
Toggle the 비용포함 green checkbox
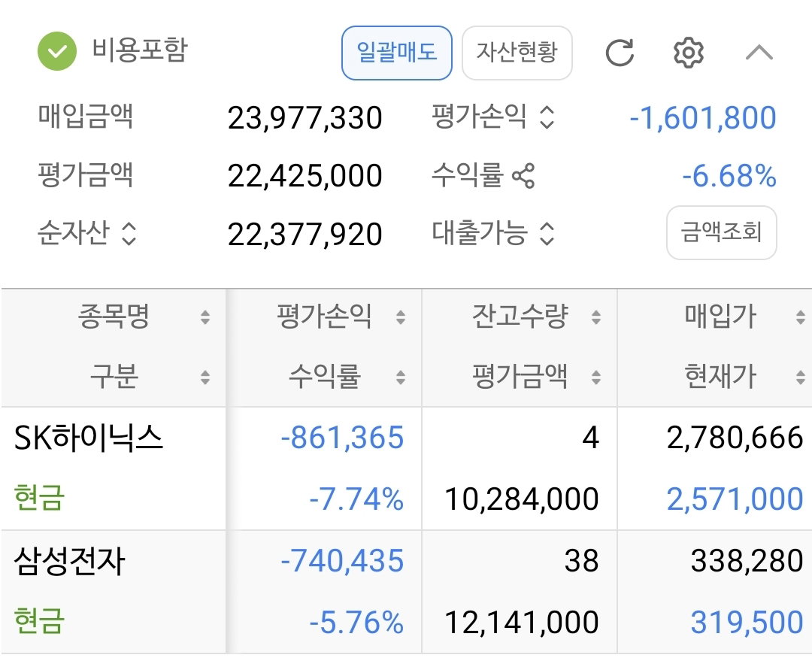57,50
